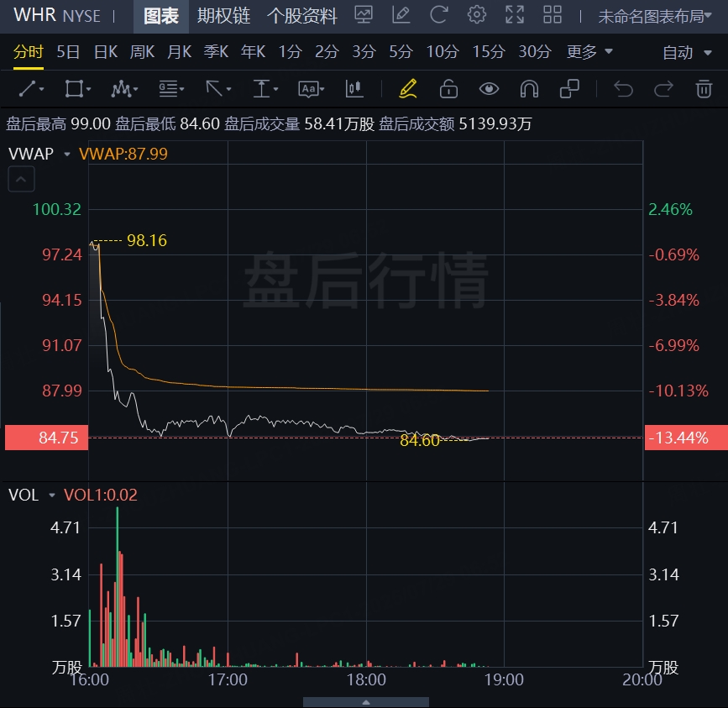Collapse panel with the up-chevron box
Image resolution: width=728 pixels, height=708 pixels.
[x=21, y=179]
